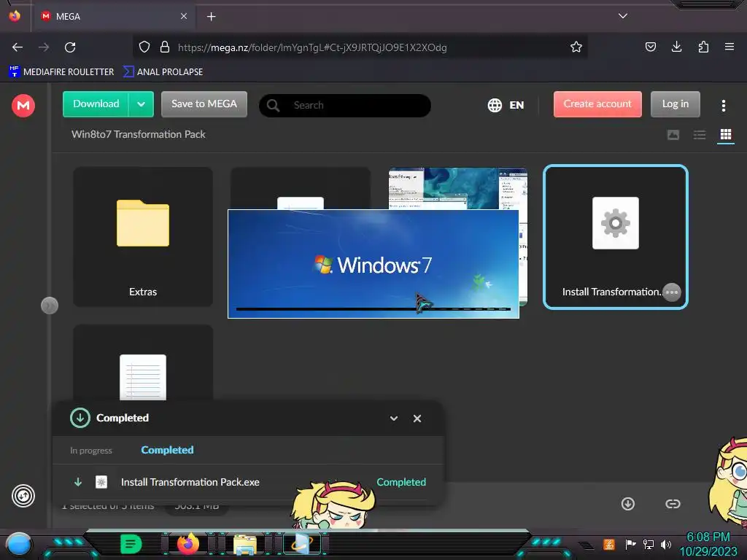This screenshot has height=560, width=747.
Task: Expand the left sidebar arrow handle
Action: pos(50,306)
